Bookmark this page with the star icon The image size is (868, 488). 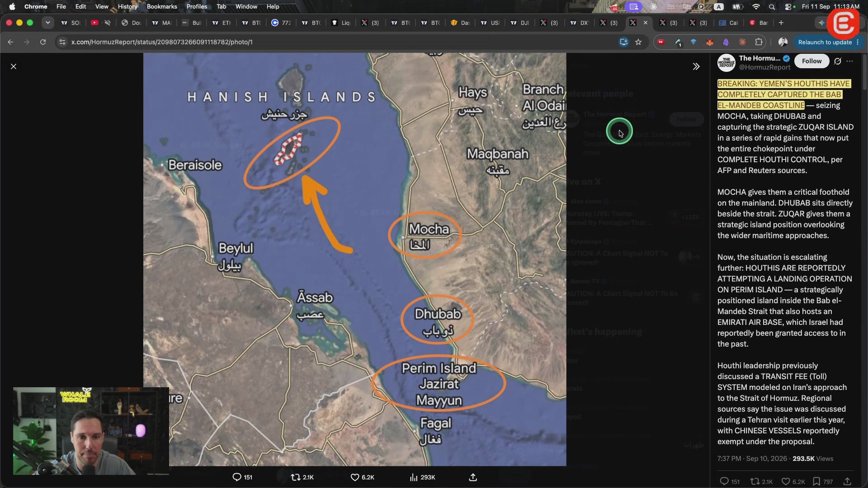pos(638,42)
